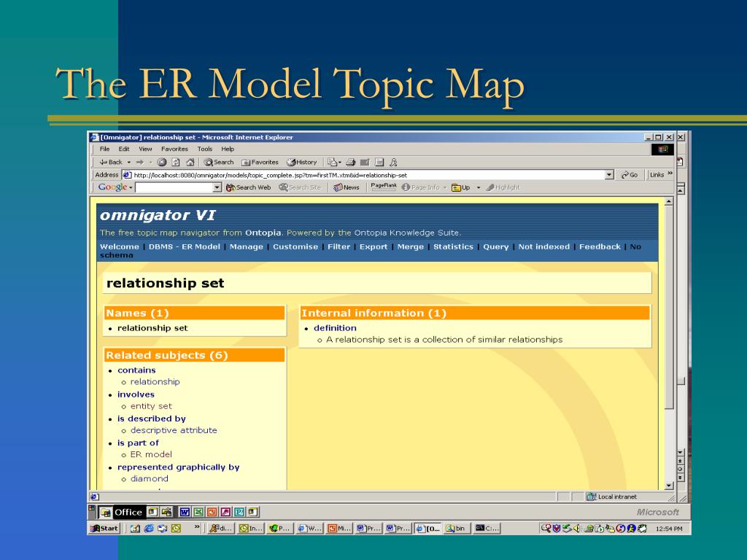Open the History pane
Screen dimensions: 747x560
[301, 163]
